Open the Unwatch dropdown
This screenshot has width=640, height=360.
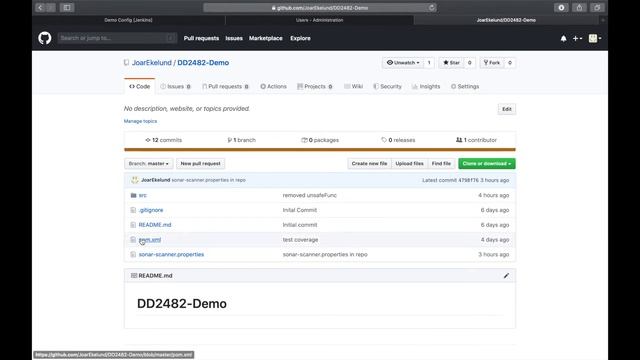(x=403, y=62)
